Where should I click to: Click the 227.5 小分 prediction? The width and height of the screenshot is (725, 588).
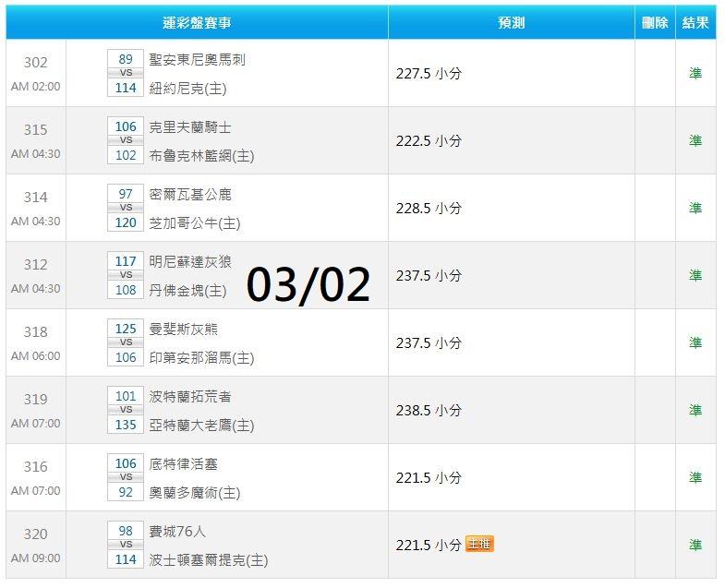click(429, 73)
